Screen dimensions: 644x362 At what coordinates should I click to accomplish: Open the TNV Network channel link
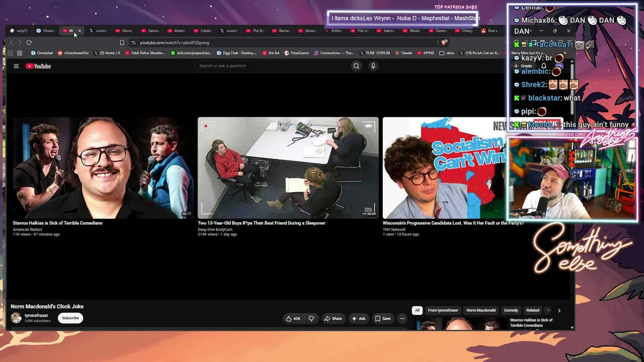(394, 230)
